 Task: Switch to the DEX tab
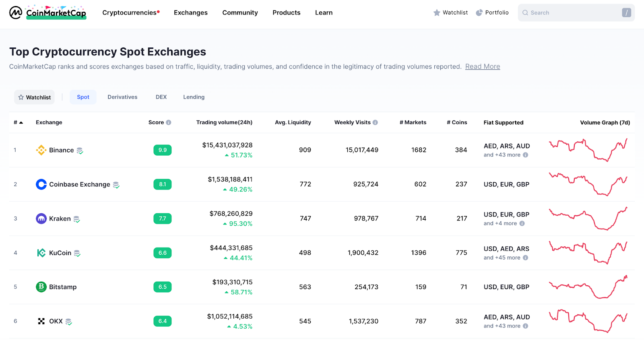point(161,97)
